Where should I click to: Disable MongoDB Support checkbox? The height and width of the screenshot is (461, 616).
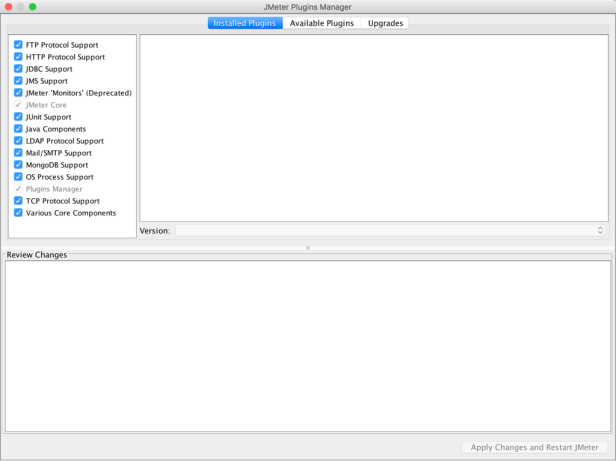[18, 165]
